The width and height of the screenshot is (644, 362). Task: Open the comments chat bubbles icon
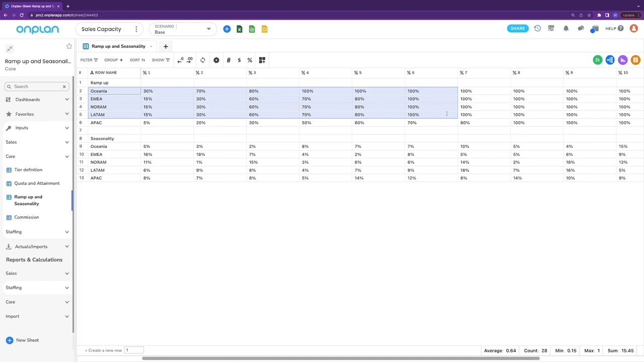(x=581, y=29)
